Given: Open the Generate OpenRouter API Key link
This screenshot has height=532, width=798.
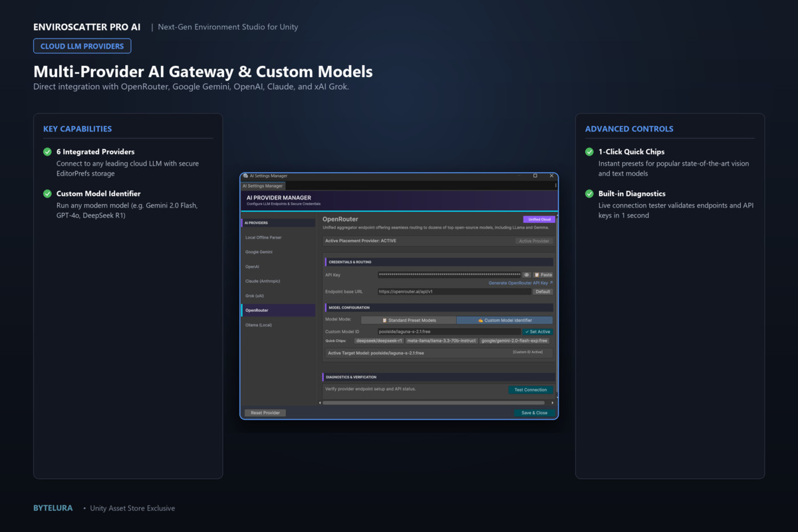Looking at the screenshot, I should point(521,283).
